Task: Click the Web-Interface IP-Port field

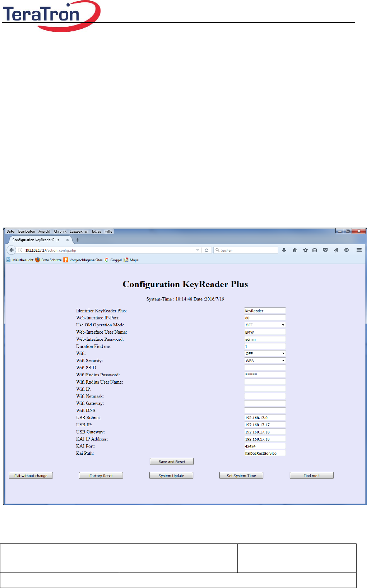Action: (265, 318)
